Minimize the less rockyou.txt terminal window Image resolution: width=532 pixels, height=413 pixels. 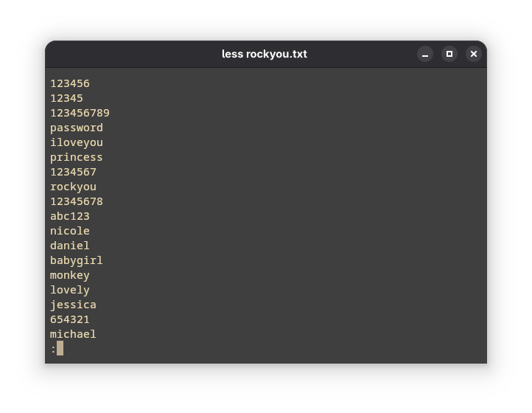[425, 54]
